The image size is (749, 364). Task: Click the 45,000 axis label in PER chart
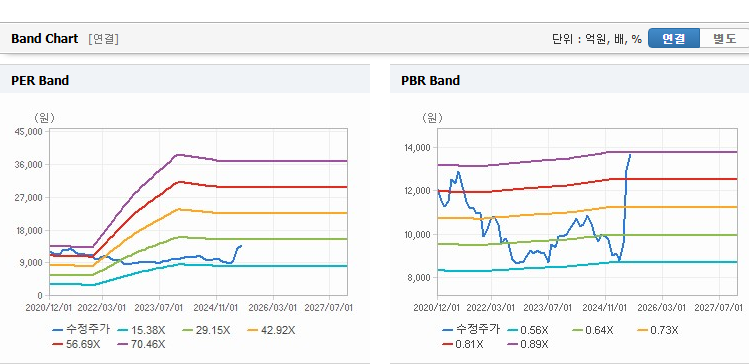[x=29, y=131]
